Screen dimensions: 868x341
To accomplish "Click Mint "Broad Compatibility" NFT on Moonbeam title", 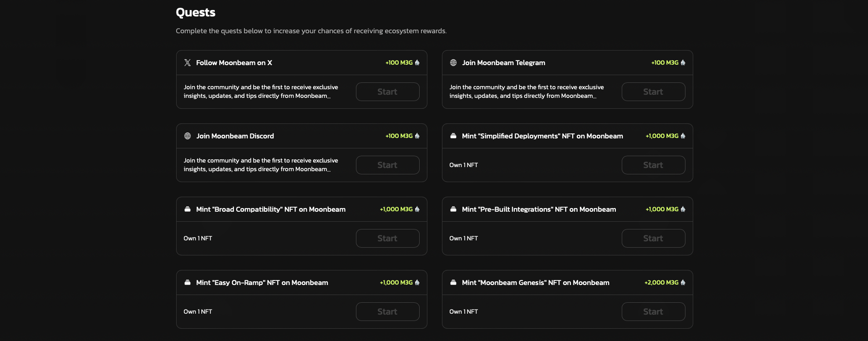I will pos(271,209).
